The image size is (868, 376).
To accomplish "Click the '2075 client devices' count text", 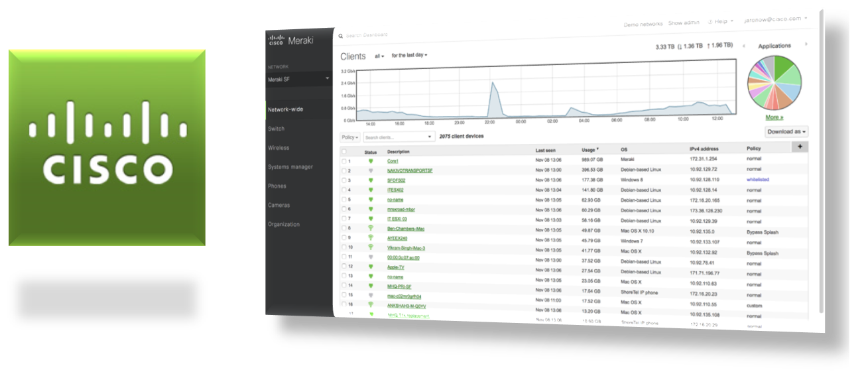I will (x=462, y=136).
